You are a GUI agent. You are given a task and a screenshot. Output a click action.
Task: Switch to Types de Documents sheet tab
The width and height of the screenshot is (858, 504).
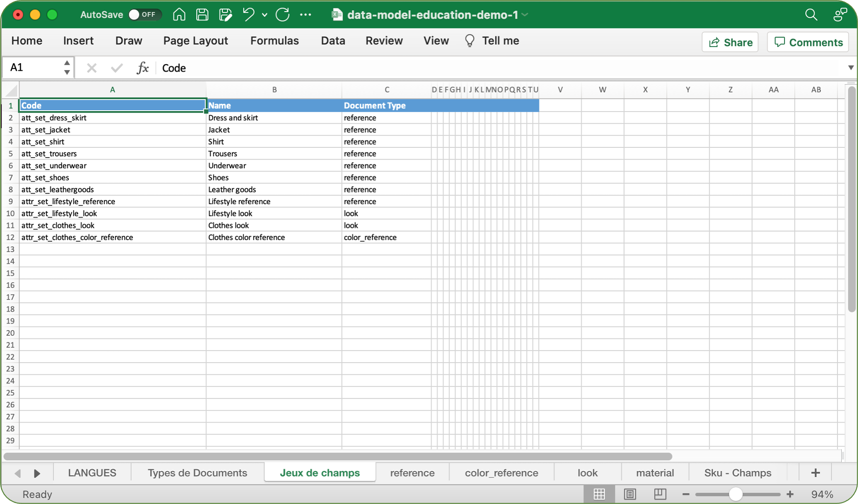point(197,473)
